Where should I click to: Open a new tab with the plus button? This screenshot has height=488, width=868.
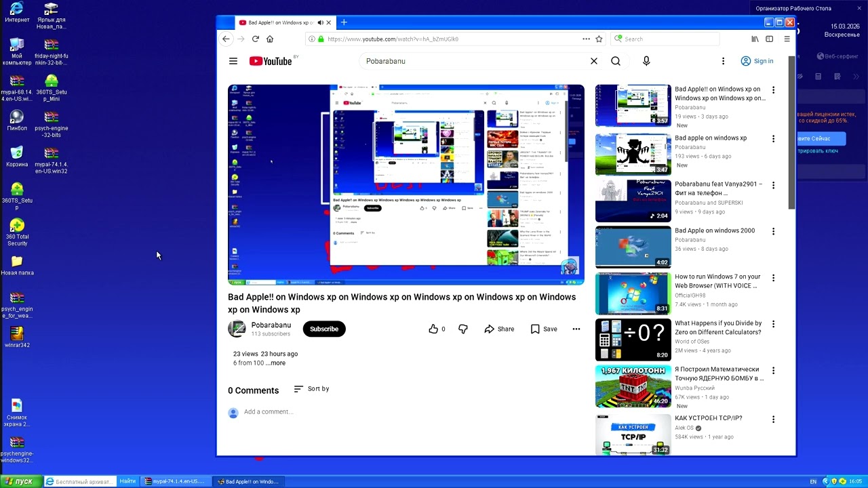(344, 22)
